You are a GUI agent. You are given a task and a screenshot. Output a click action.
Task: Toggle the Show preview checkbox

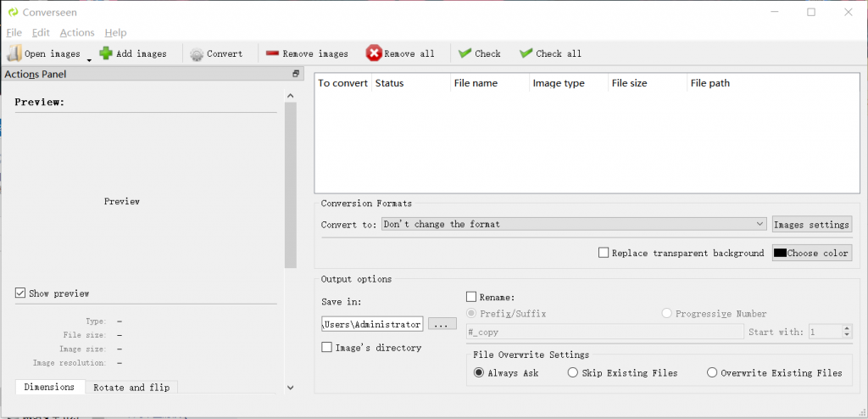20,293
